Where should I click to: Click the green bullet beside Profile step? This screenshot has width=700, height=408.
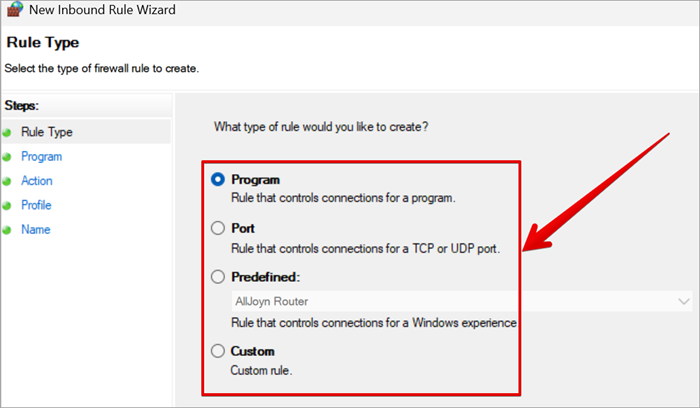[x=8, y=206]
